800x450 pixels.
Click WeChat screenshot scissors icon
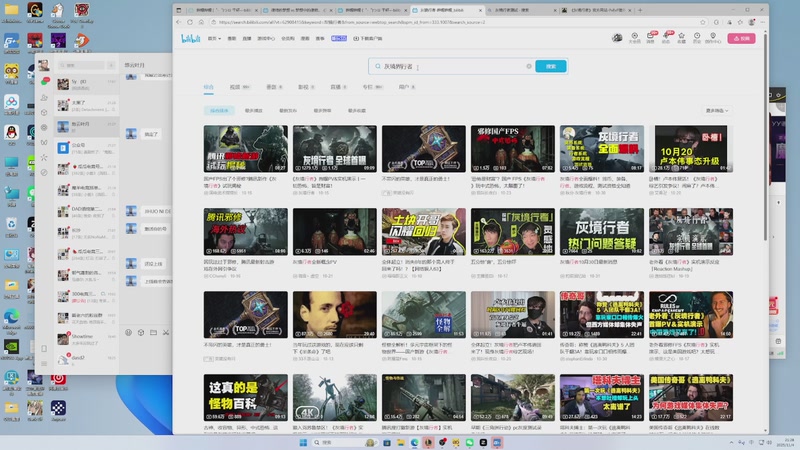166,332
